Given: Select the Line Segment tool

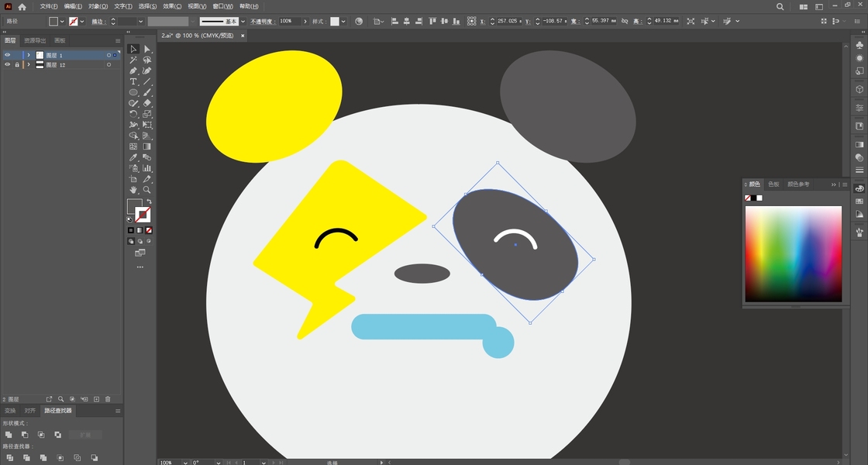Looking at the screenshot, I should (146, 81).
